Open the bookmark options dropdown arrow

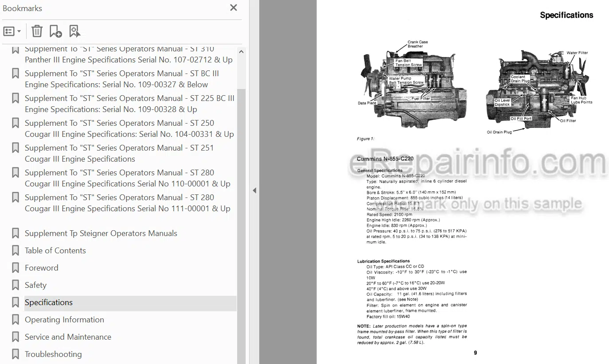coord(19,31)
